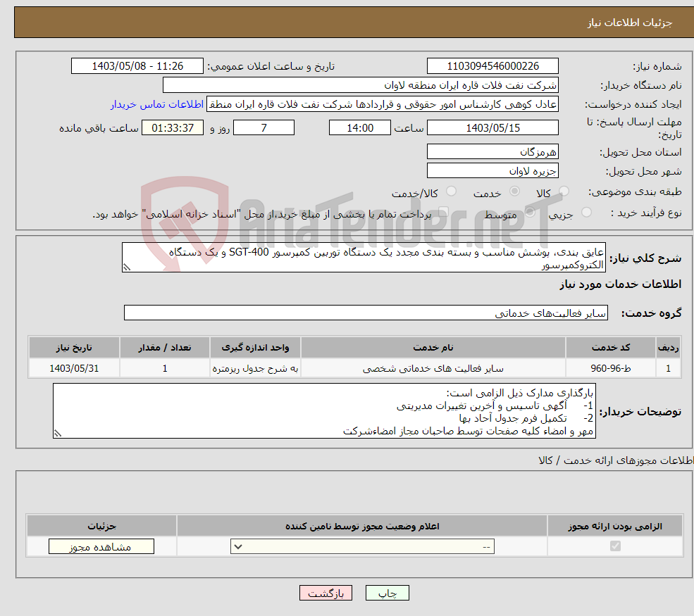Click the need number field 1103094546000226
This screenshot has height=616, width=694.
(492, 66)
